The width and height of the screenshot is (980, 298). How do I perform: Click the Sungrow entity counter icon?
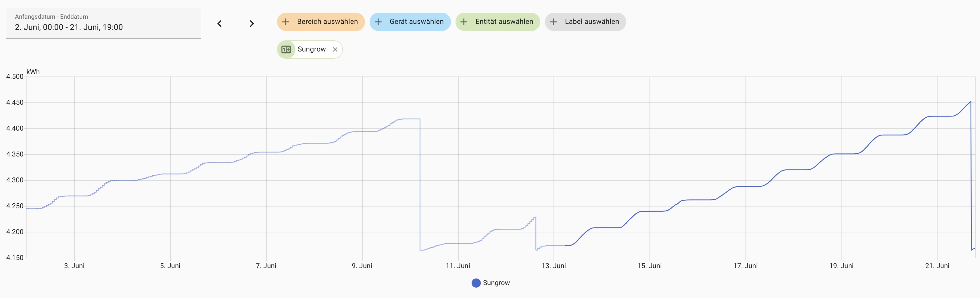tap(286, 49)
